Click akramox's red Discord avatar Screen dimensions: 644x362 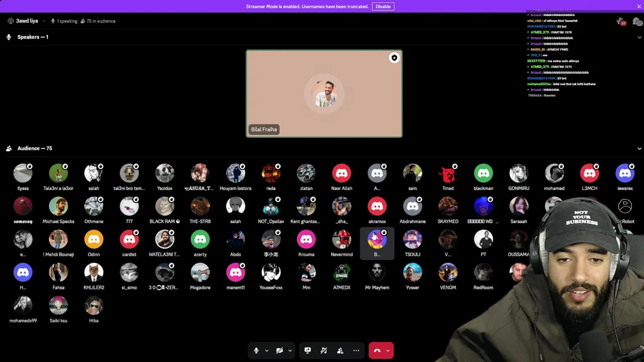377,206
